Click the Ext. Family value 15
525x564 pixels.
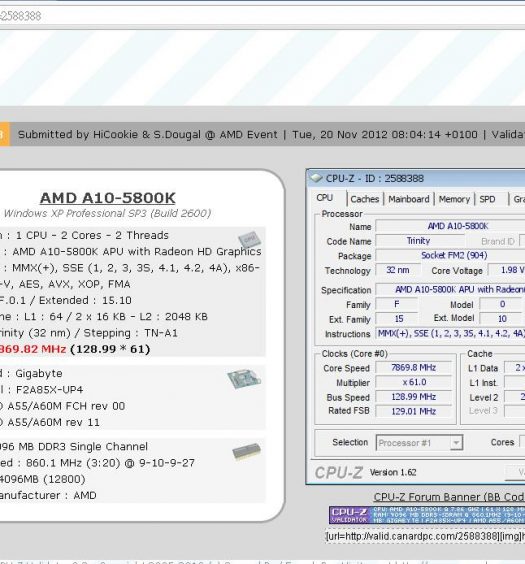point(397,319)
